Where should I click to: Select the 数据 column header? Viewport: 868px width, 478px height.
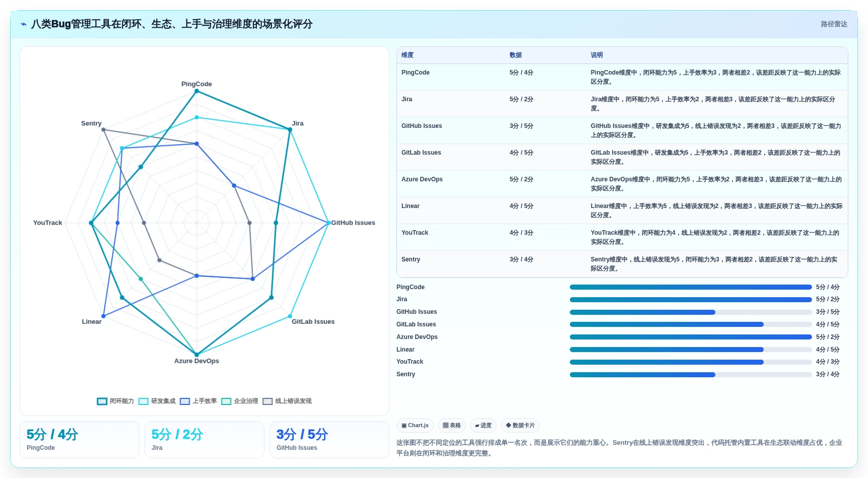point(515,55)
